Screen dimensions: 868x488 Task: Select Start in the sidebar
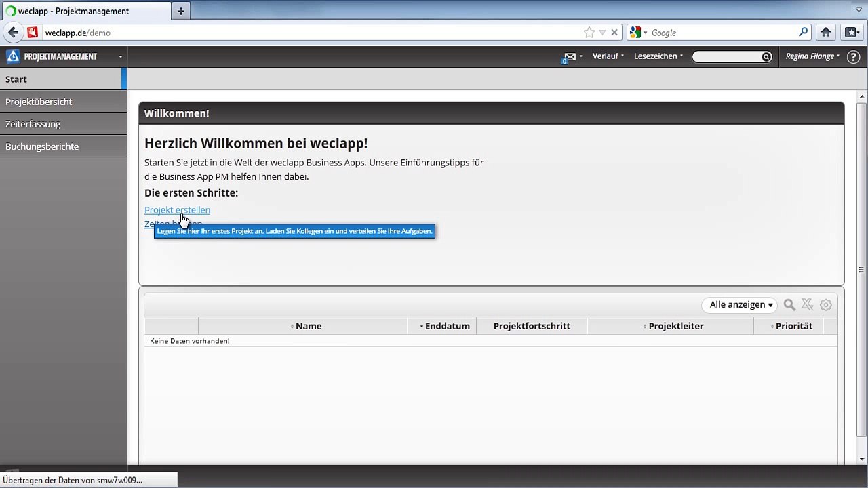coord(63,79)
